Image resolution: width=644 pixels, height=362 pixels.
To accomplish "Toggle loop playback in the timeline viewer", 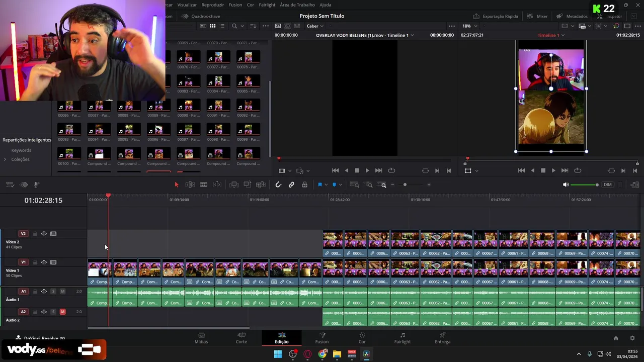I will click(x=578, y=170).
